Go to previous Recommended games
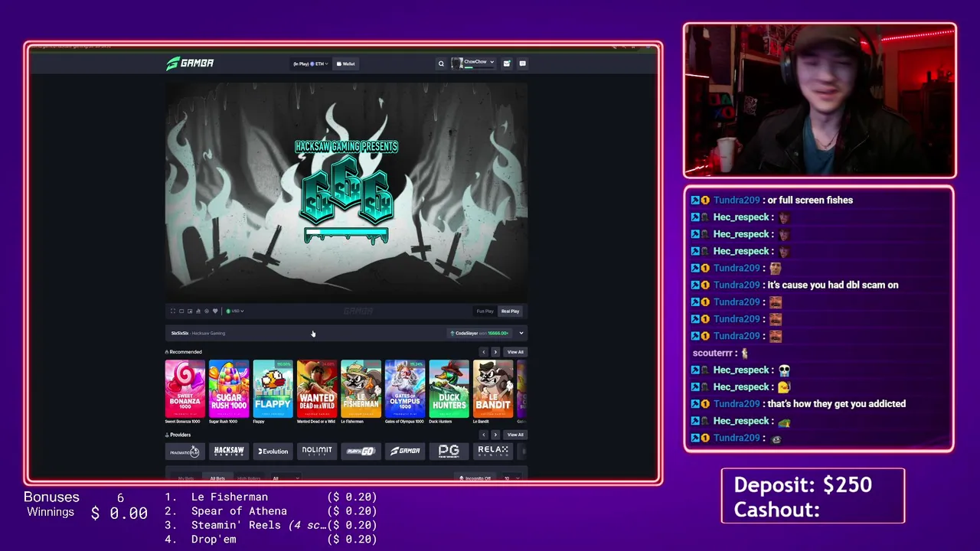980x551 pixels. pos(483,352)
